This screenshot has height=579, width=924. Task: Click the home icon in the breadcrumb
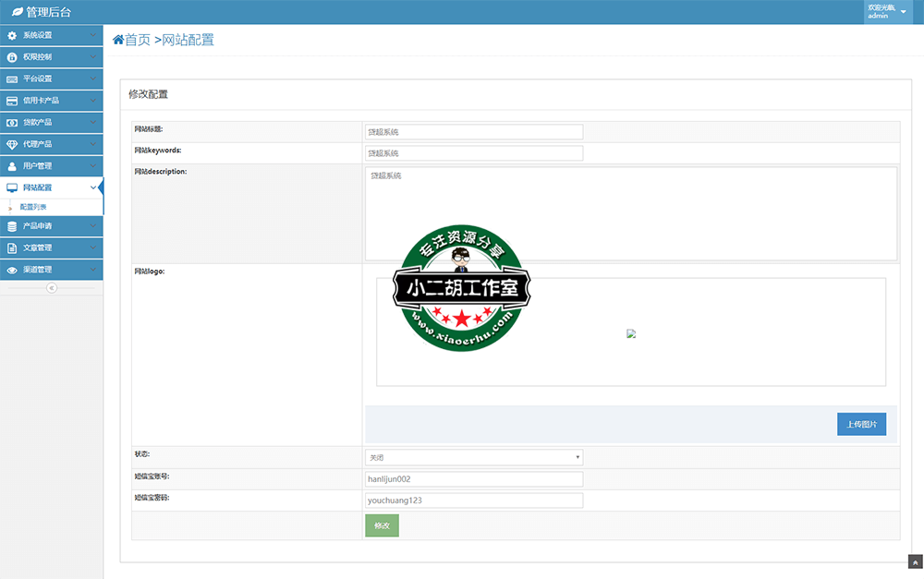point(118,40)
